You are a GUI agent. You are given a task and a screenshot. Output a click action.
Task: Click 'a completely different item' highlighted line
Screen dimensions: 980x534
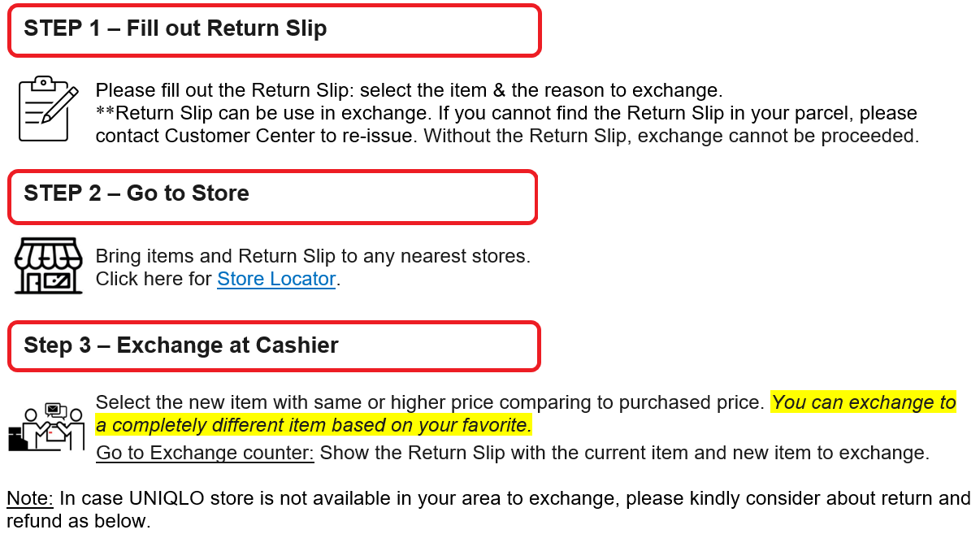point(313,424)
